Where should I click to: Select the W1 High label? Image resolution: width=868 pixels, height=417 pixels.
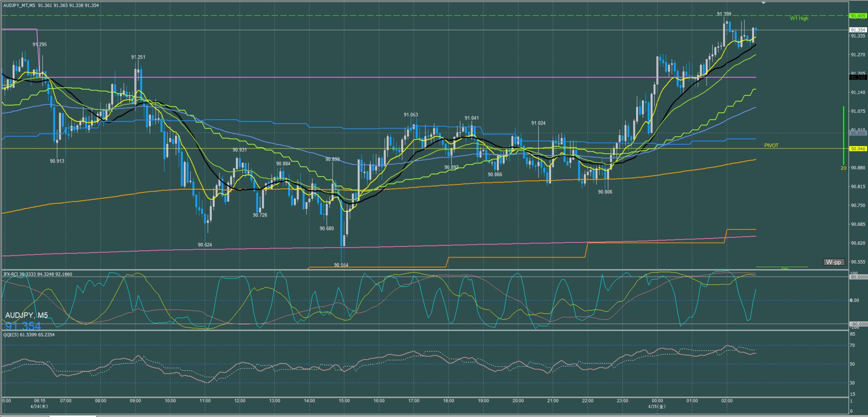(799, 19)
